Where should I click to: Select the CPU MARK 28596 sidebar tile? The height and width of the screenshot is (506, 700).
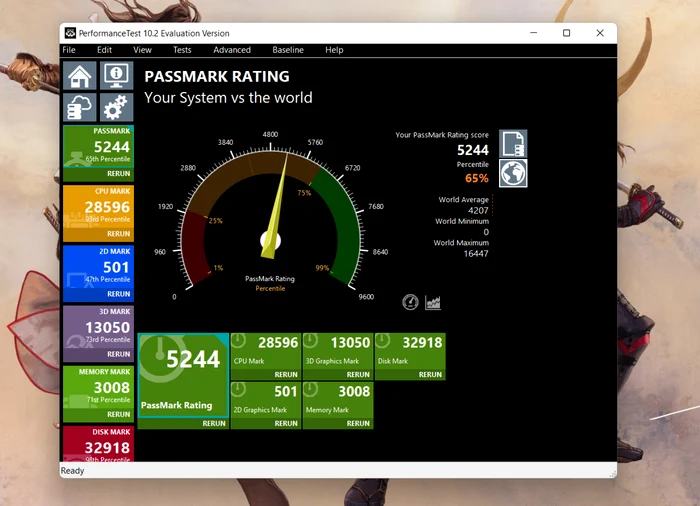click(98, 207)
